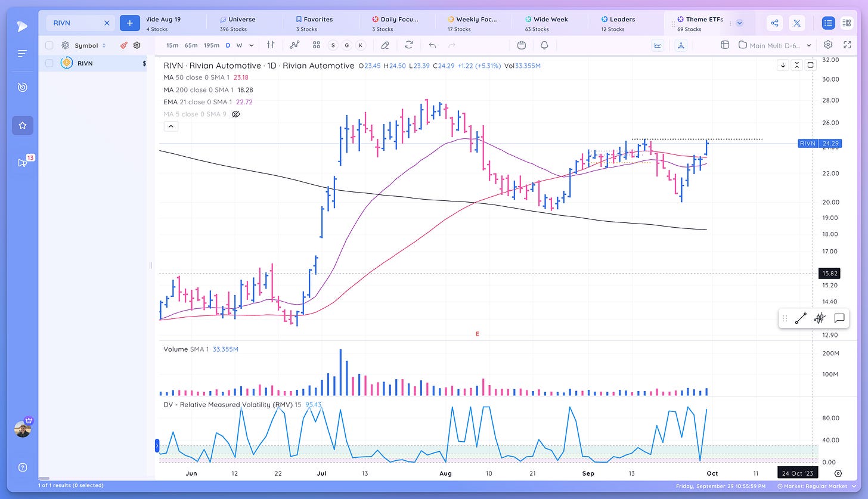Sort the list by Symbol column

click(90, 45)
